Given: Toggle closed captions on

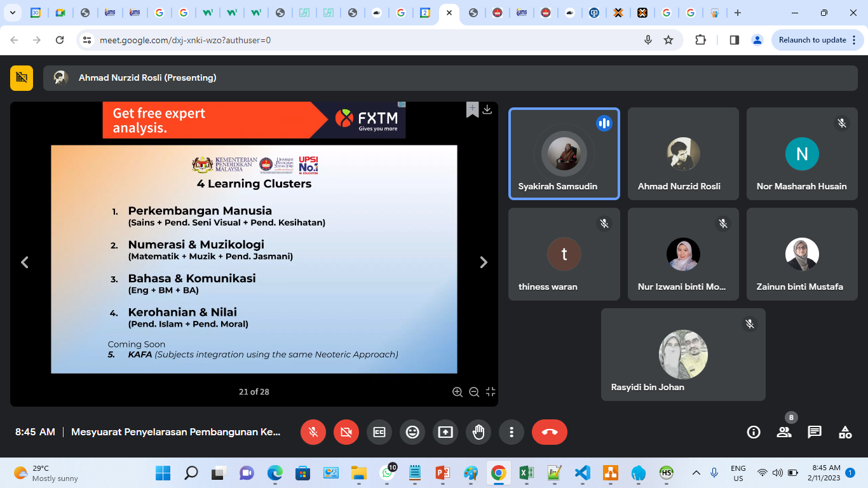Looking at the screenshot, I should coord(379,432).
